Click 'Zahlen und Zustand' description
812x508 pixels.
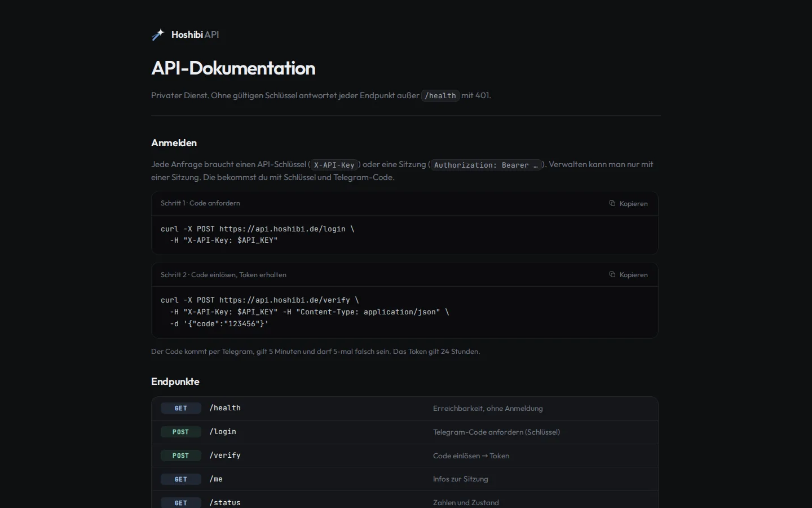click(x=466, y=502)
